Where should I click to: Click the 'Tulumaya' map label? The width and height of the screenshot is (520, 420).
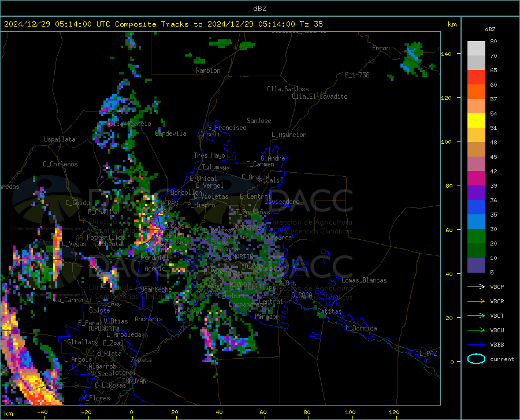tap(216, 167)
